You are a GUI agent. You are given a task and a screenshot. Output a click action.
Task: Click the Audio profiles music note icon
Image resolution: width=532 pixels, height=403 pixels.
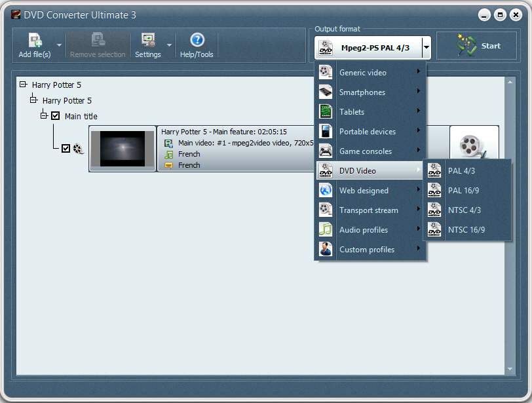coord(326,229)
